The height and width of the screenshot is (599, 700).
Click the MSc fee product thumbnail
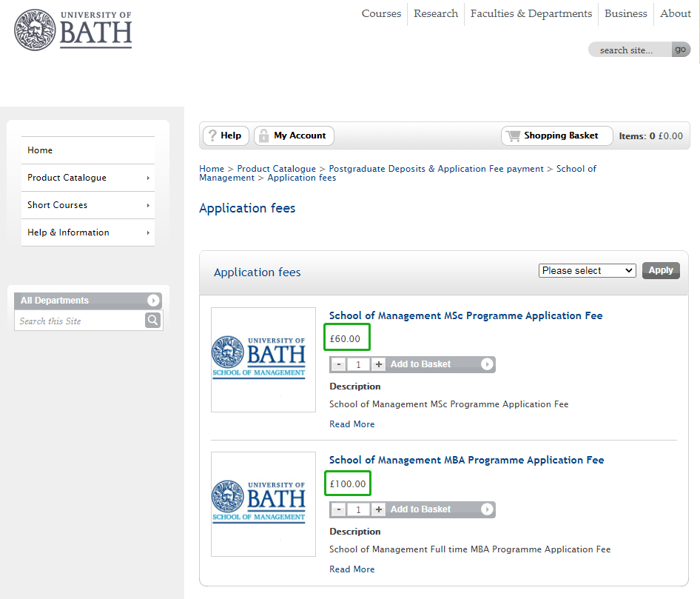[x=263, y=360]
